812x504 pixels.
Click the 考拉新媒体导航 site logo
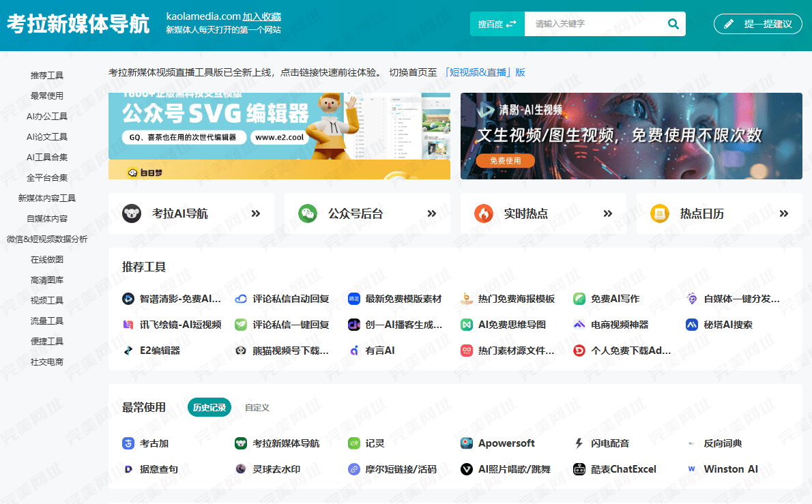pyautogui.click(x=78, y=24)
